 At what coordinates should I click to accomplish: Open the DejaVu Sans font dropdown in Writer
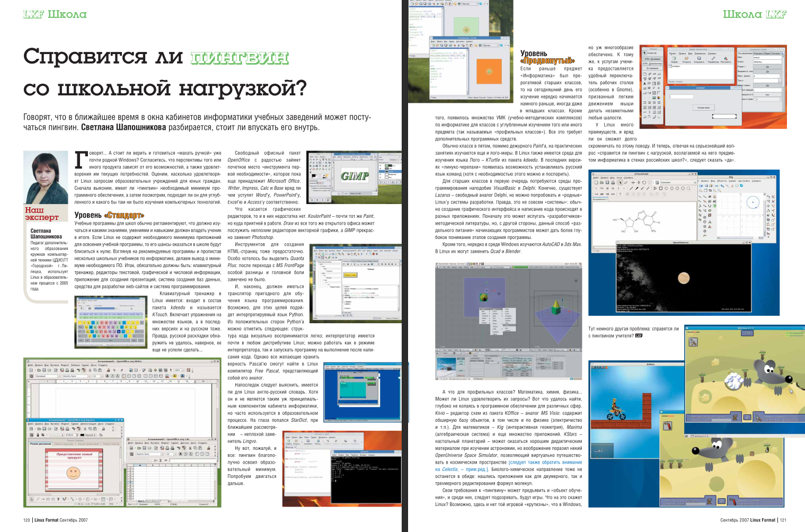point(89,376)
